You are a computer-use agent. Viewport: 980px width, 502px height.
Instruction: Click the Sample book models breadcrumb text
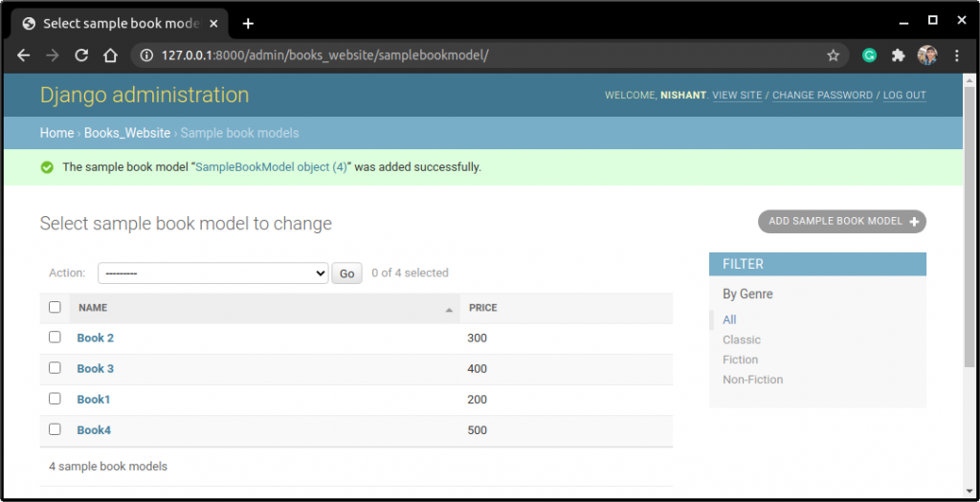tap(239, 133)
